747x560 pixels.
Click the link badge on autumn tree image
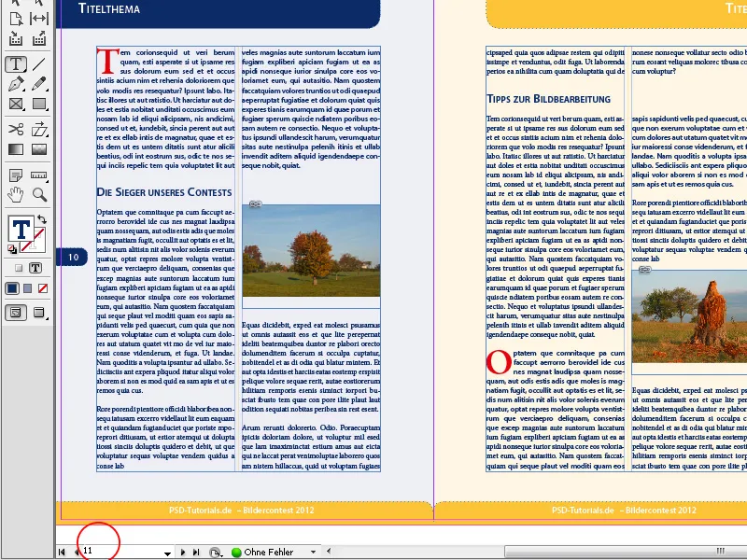point(255,204)
